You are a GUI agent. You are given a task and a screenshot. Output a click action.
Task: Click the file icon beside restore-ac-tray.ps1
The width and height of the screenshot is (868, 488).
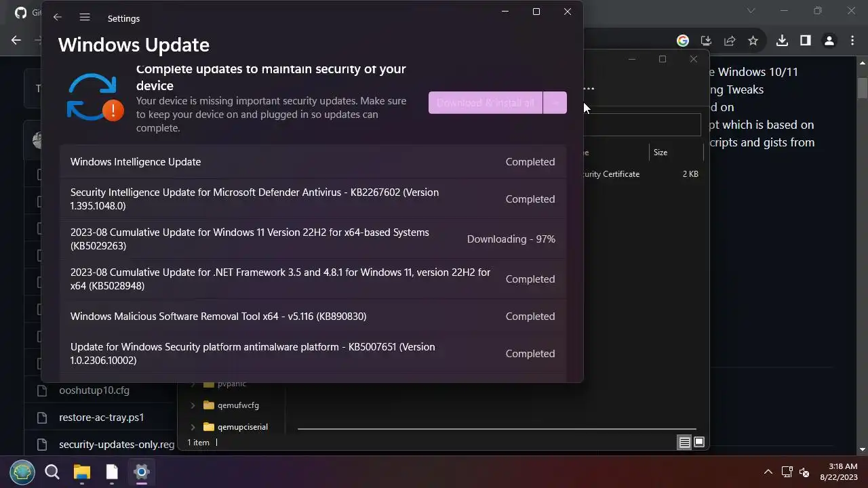[x=42, y=418]
